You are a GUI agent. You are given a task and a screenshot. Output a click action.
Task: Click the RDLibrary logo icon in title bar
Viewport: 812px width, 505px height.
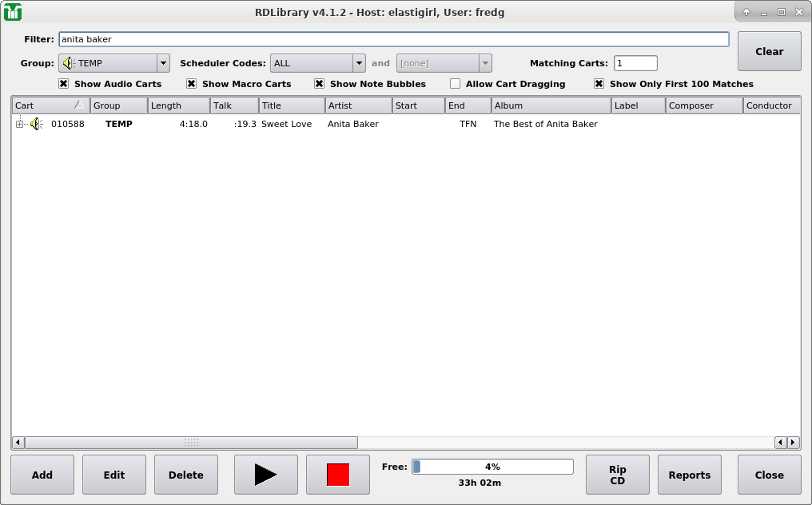tap(13, 12)
